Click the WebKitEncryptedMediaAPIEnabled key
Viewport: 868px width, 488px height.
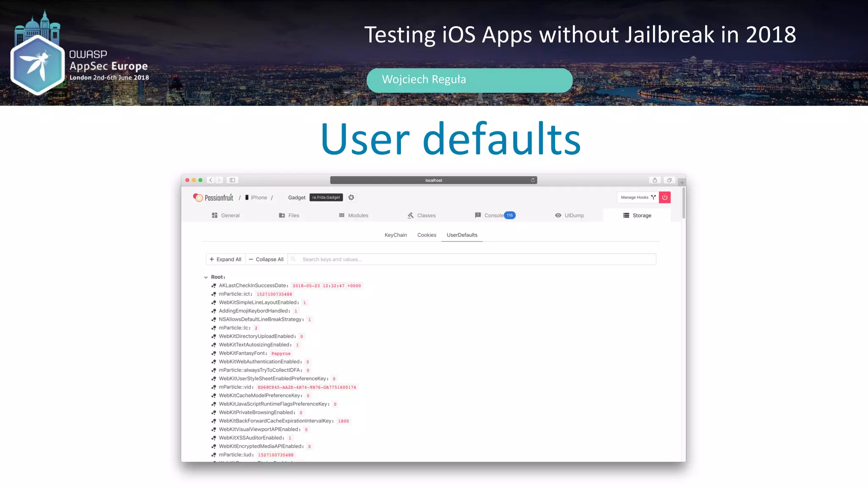(262, 446)
